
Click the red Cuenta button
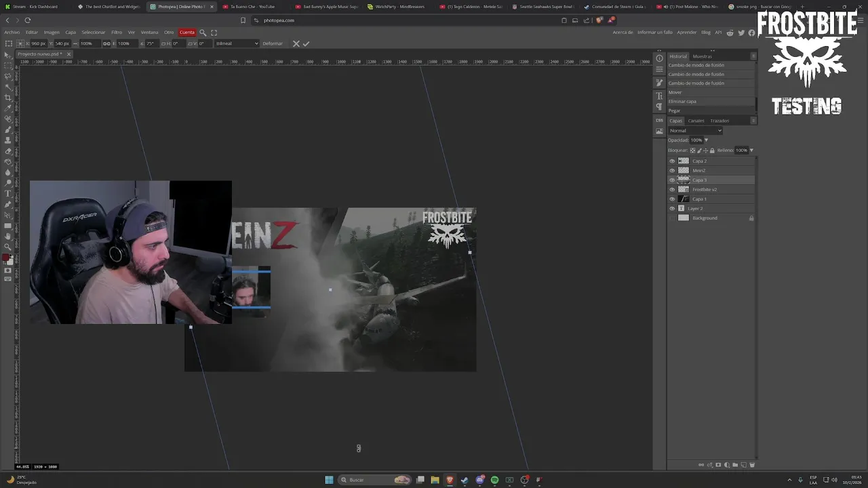[187, 33]
